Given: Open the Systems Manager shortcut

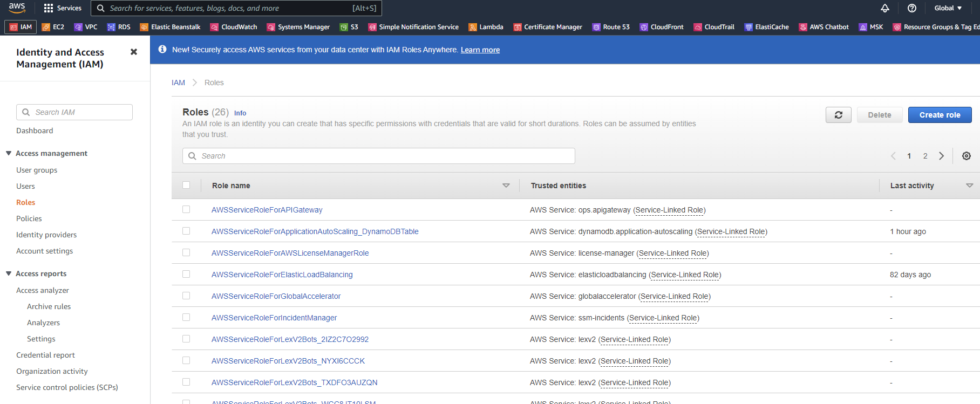Looking at the screenshot, I should click(x=298, y=27).
